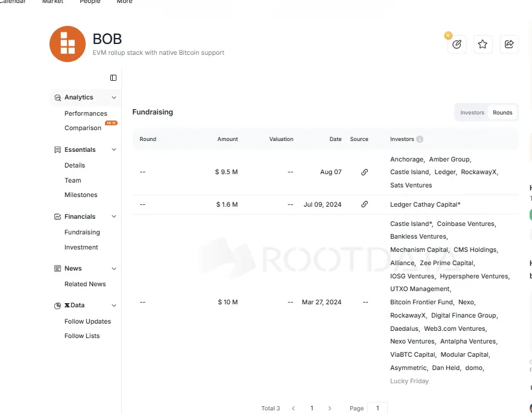Go to previous page arrow
The image size is (532, 414).
(x=294, y=408)
